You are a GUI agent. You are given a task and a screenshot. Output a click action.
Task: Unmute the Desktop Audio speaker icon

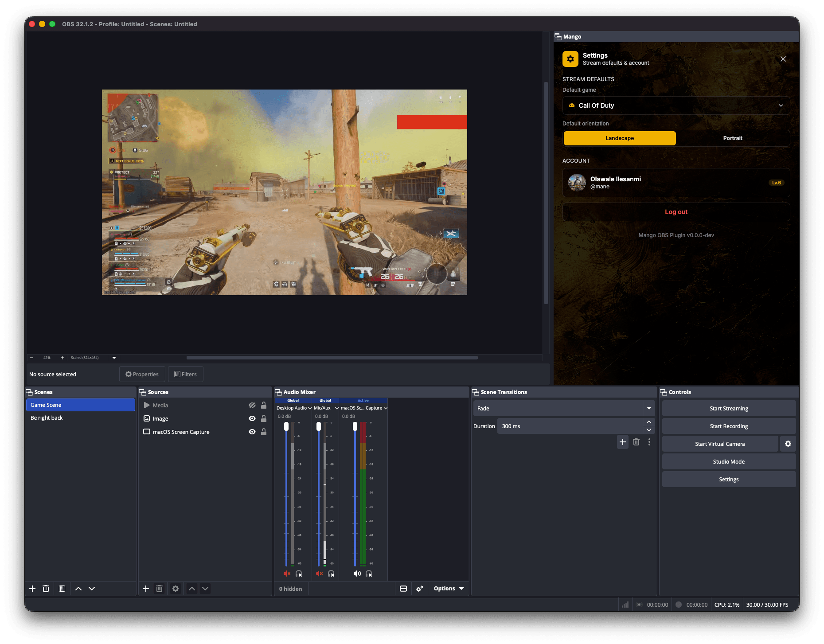click(x=287, y=574)
